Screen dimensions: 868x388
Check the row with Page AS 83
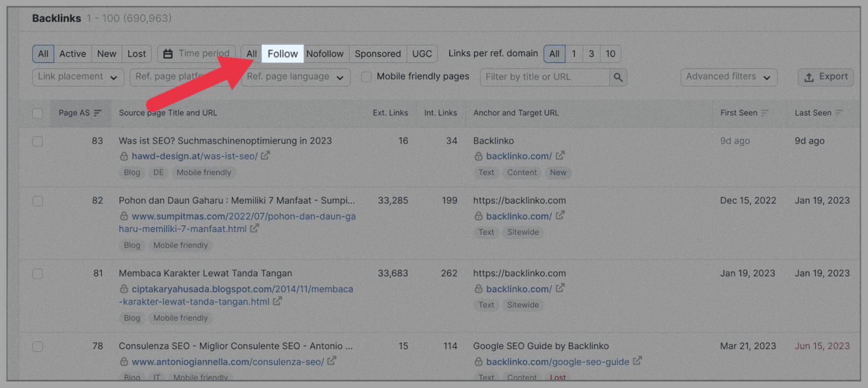pos(37,141)
